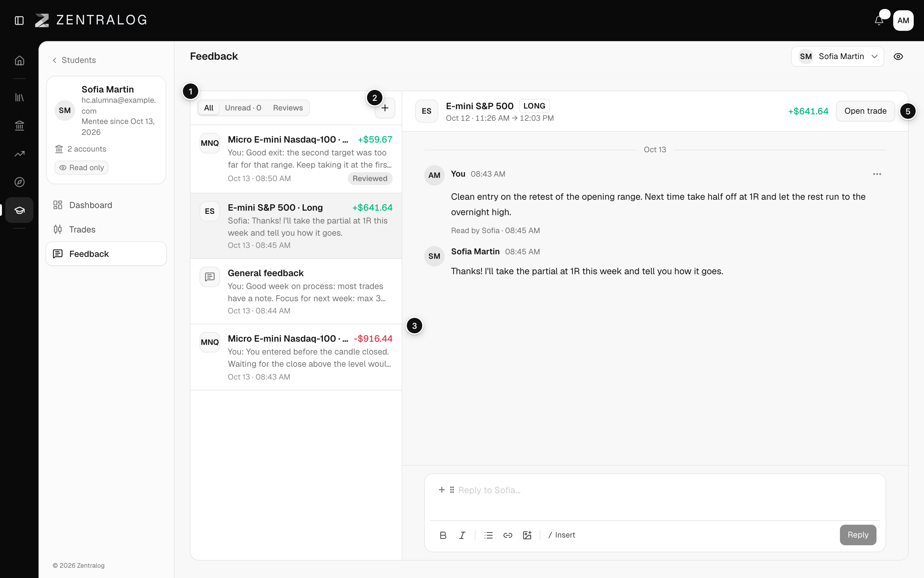Add an image to the reply
The image size is (924, 578).
527,535
